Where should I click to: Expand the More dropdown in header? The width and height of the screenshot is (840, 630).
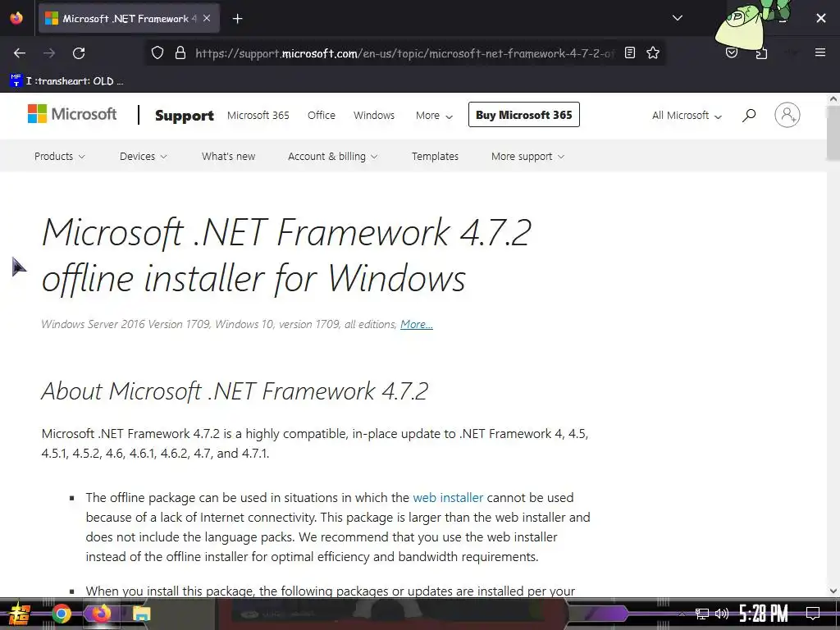[x=434, y=115]
